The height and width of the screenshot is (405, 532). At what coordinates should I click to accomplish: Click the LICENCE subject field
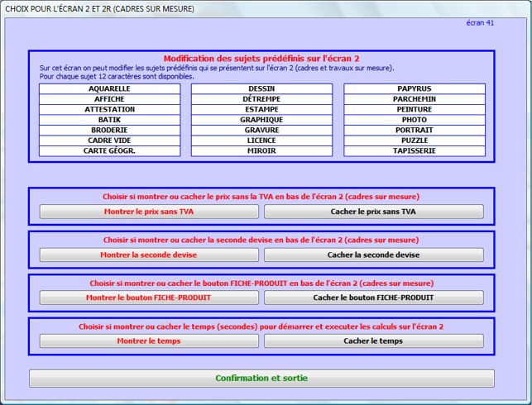[x=262, y=141]
